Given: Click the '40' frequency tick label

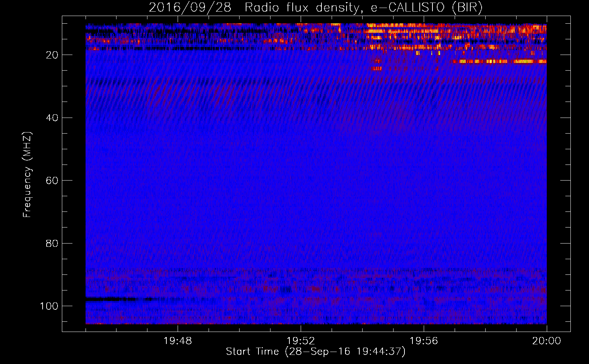Looking at the screenshot, I should click(52, 118).
